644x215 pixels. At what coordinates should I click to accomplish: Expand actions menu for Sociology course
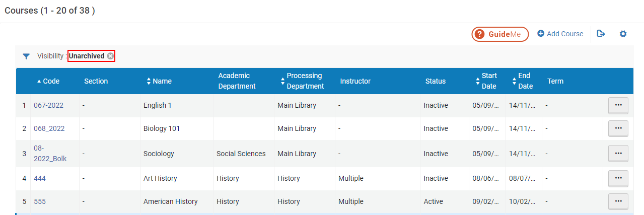(618, 154)
